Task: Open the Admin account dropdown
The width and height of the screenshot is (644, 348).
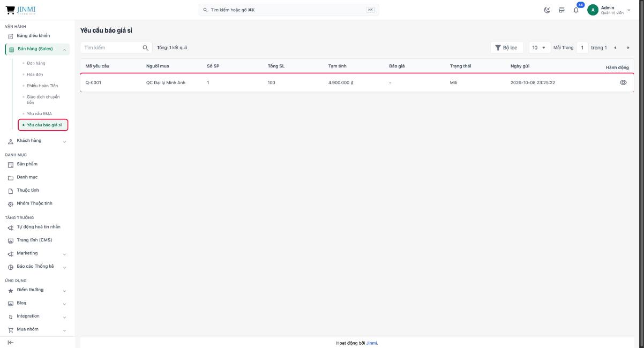Action: (x=609, y=10)
